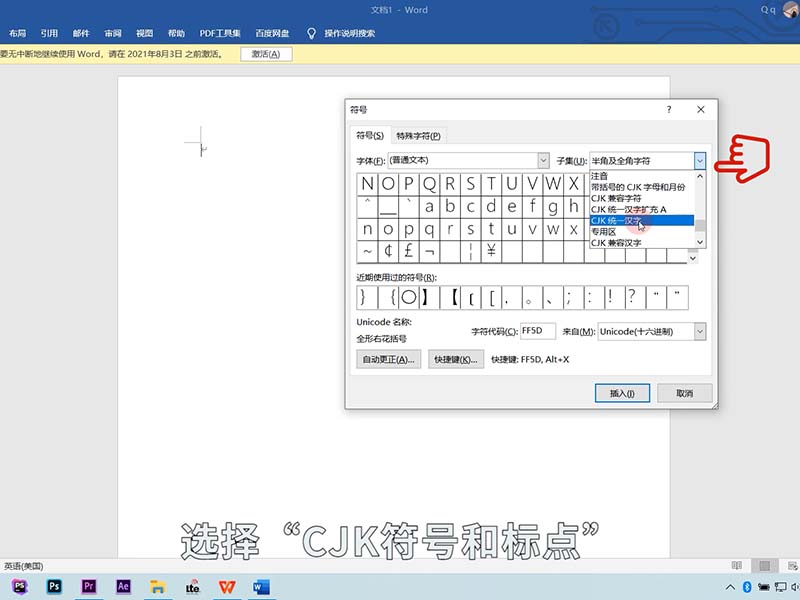Open the 引用 ribbon tab
The width and height of the screenshot is (800, 600).
point(49,34)
